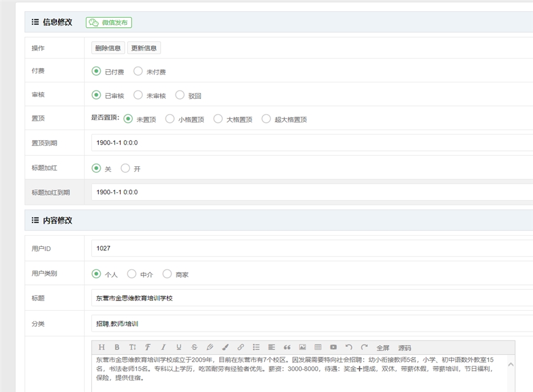The image size is (533, 392).
Task: Insert a table using the table icon
Action: [318, 348]
